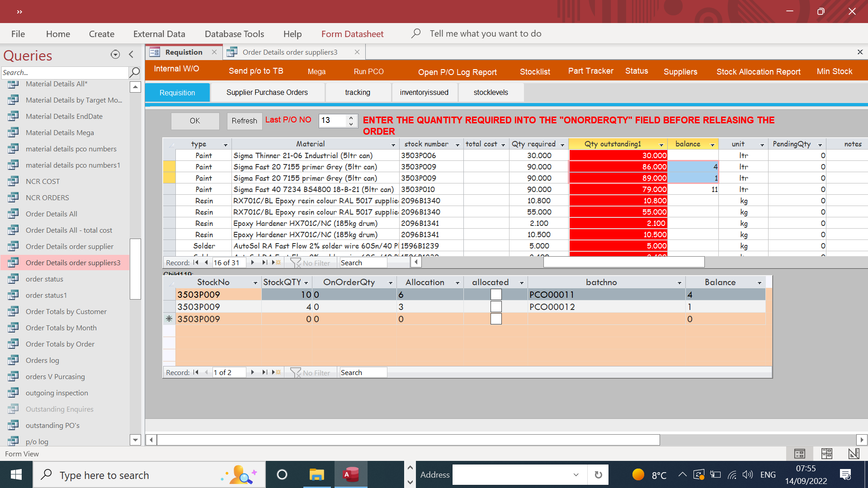
Task: Close the document window using the X
Action: pyautogui.click(x=860, y=52)
